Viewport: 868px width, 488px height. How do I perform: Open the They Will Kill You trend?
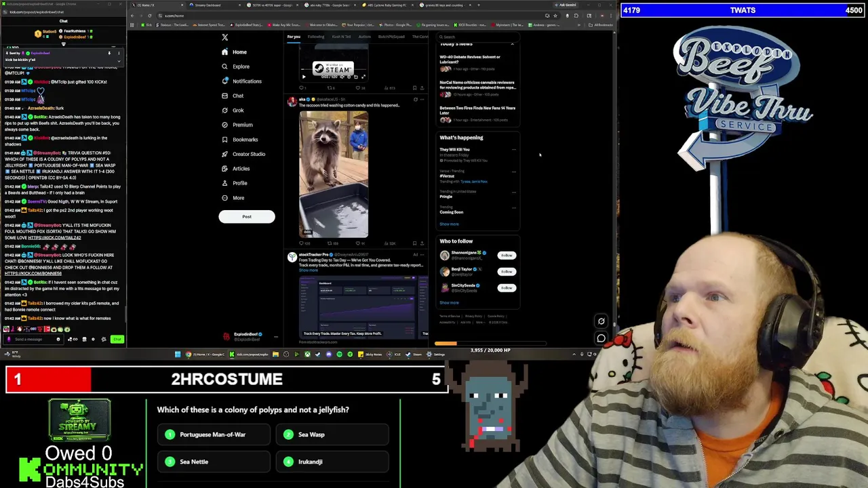pos(454,150)
